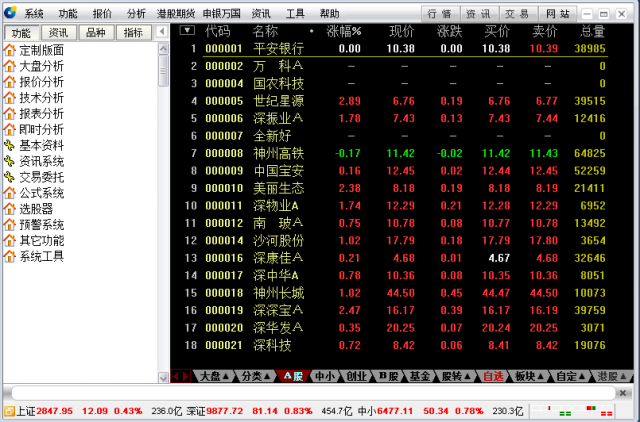Switch to the 资讯 tab in the left panel

tap(59, 32)
